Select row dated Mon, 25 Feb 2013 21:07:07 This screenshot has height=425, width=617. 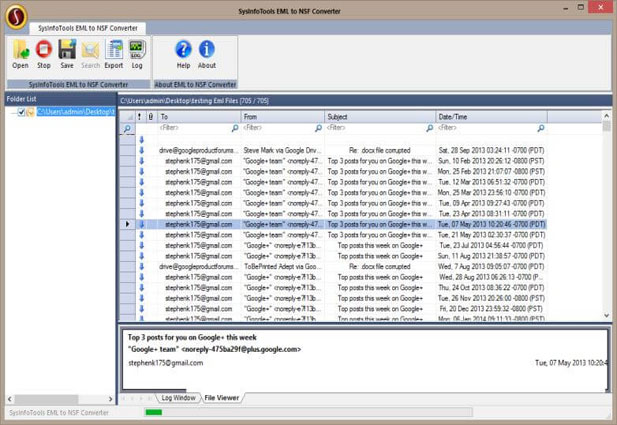pos(333,171)
